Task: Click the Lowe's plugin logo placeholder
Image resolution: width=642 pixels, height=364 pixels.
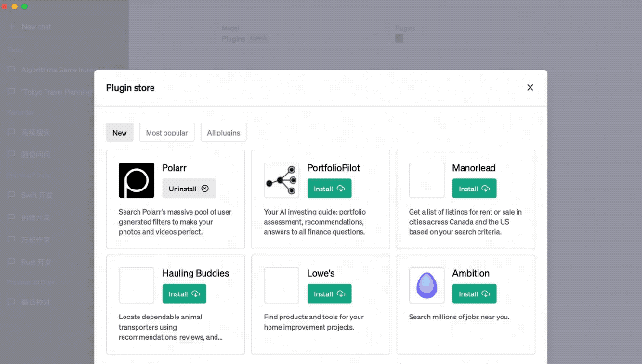Action: pos(282,285)
